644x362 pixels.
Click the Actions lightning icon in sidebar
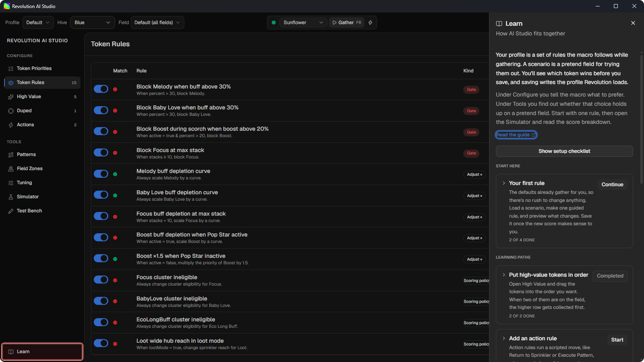click(11, 125)
